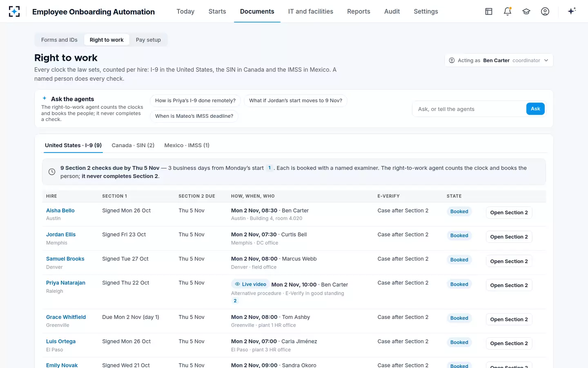The height and width of the screenshot is (368, 588).
Task: Open footnote 2 under Priya's procedure
Action: 235,301
